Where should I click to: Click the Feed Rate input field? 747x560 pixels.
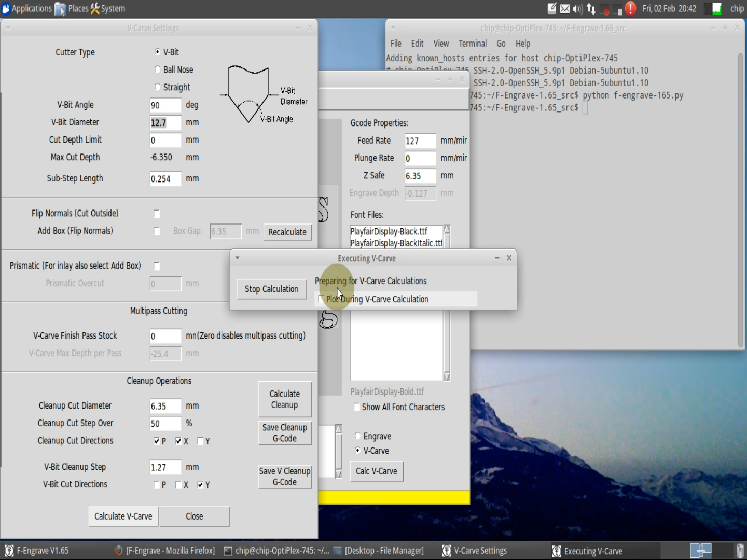[420, 141]
